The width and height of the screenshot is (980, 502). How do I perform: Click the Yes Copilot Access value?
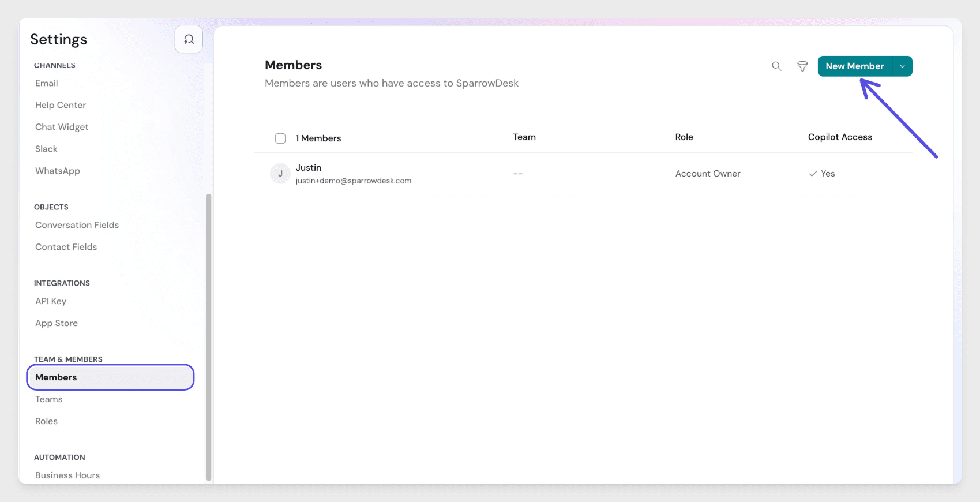point(822,174)
